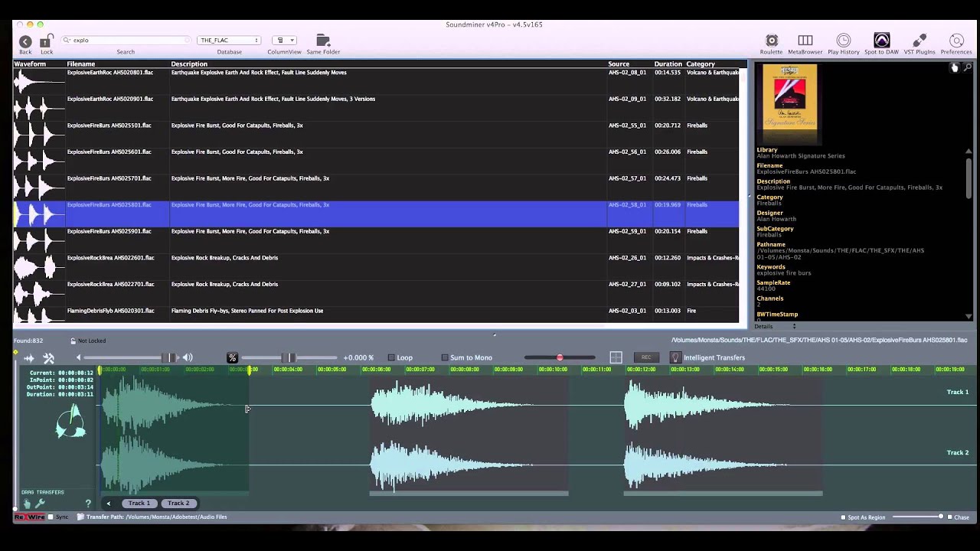Click description 'Explosive Rock Breakup' for AHS022701
Image resolution: width=980 pixels, height=551 pixels.
224,284
